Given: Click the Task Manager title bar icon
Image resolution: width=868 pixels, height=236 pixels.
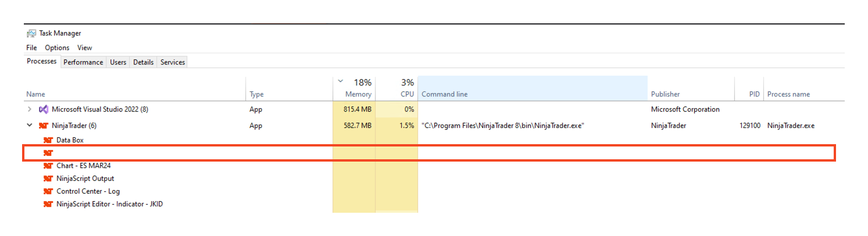Looking at the screenshot, I should click(x=31, y=34).
